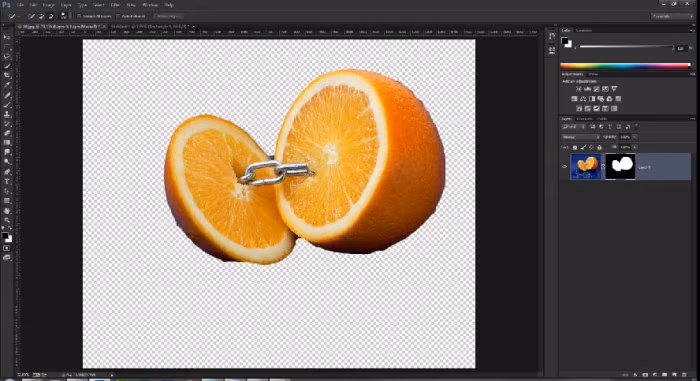The image size is (700, 381).
Task: Switch to the second document tab
Action: (150, 27)
